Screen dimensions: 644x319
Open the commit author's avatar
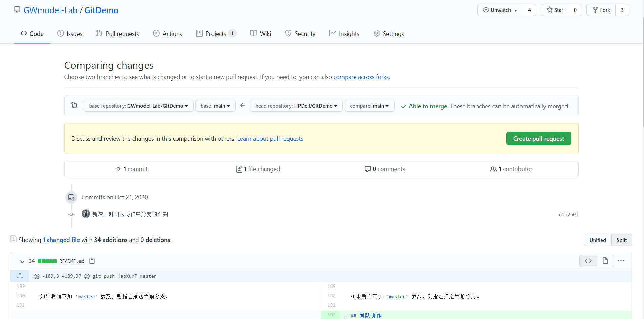pos(86,214)
